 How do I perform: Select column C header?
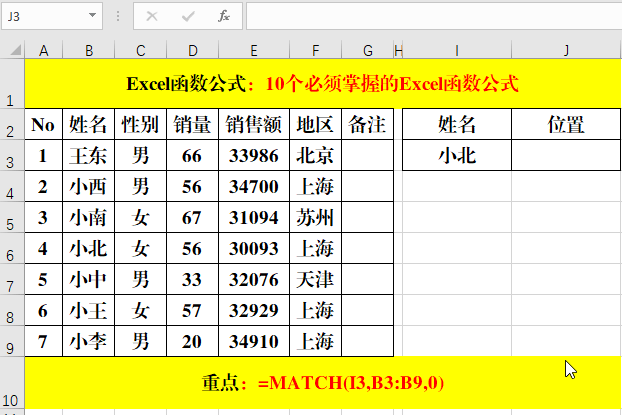tap(140, 51)
